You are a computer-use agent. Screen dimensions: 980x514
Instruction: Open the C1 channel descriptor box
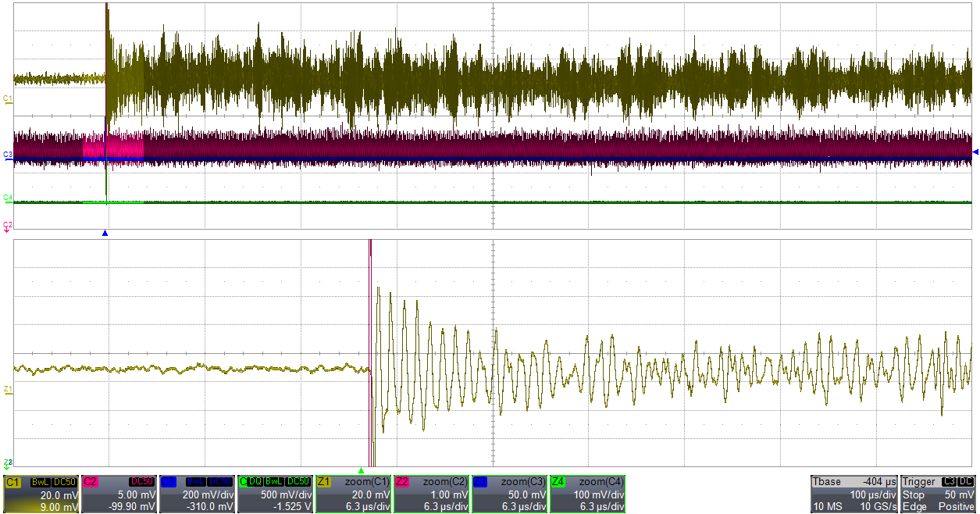tap(41, 494)
